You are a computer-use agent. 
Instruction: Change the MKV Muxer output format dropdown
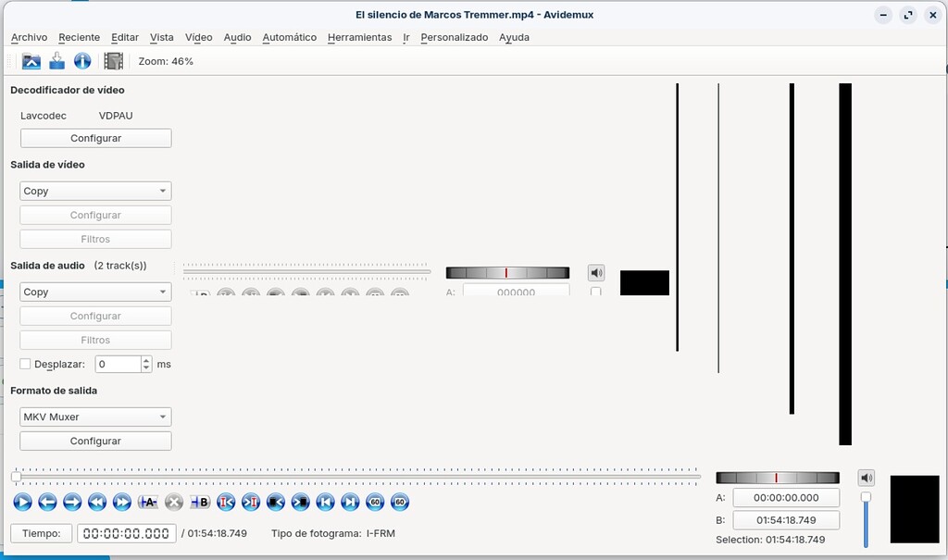coord(95,417)
